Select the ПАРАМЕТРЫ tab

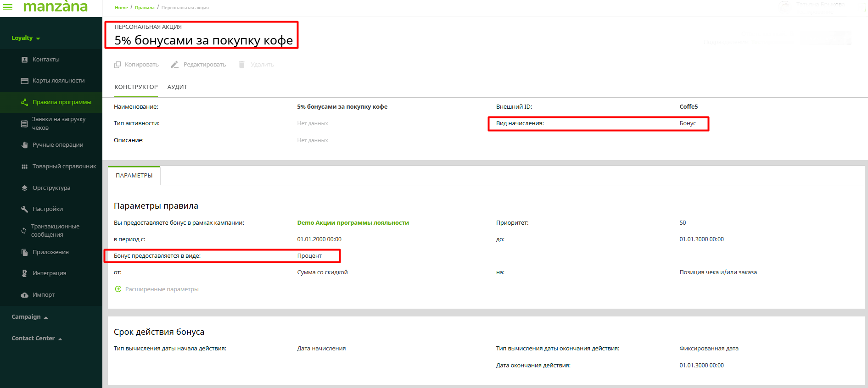click(x=134, y=176)
